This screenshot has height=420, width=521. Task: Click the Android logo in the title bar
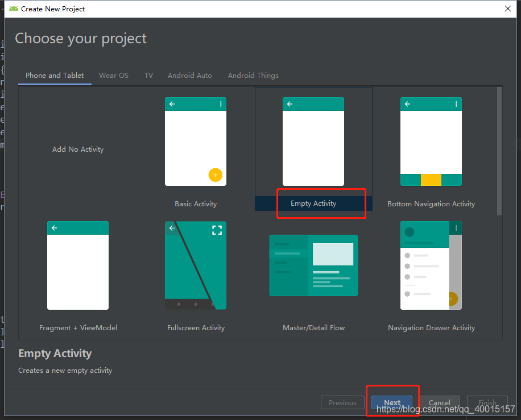click(14, 9)
